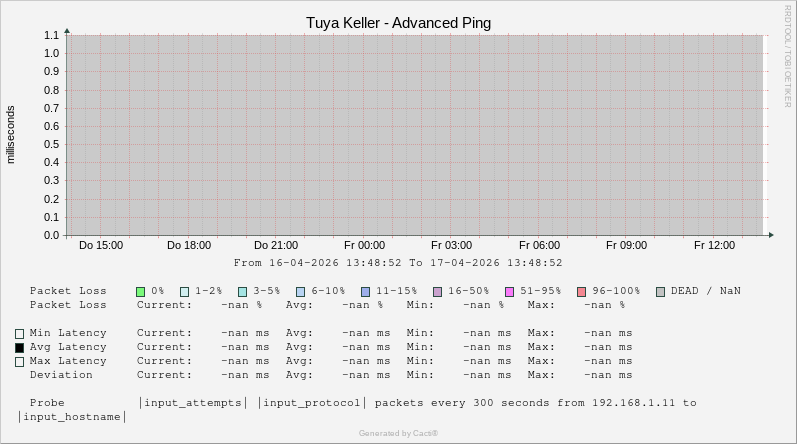Select the magenta 51-95% legend swatch
Screen dimensions: 797x444
509,292
